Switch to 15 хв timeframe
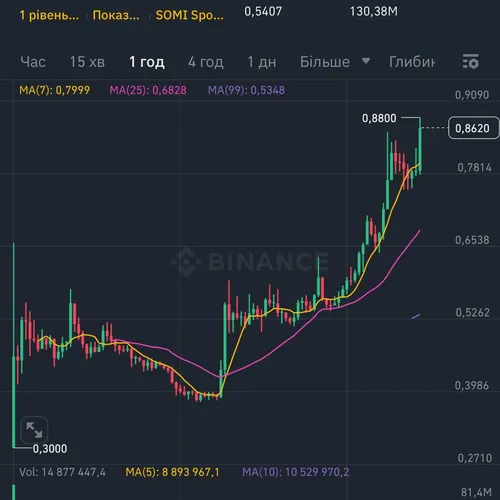The width and height of the screenshot is (500, 500). 87,62
